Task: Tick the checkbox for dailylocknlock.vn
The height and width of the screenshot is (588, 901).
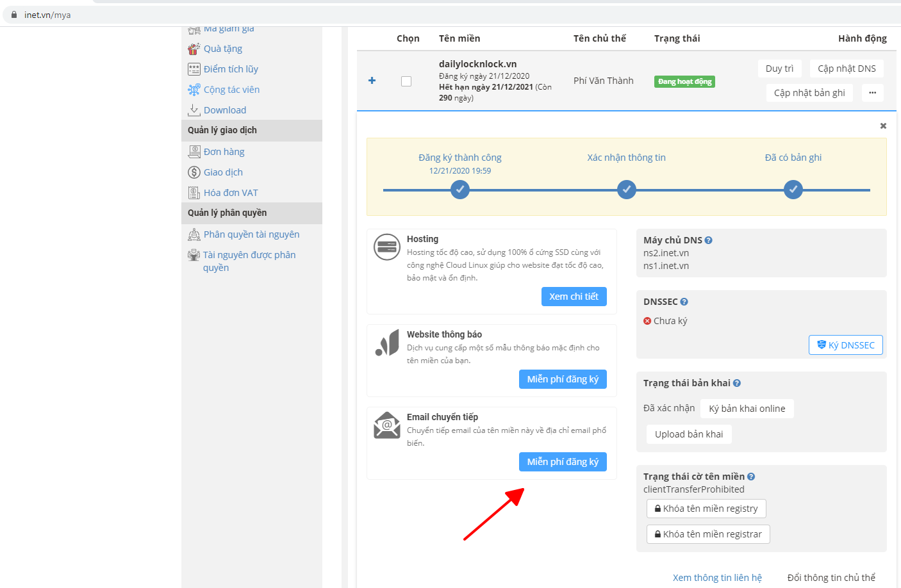Action: tap(406, 81)
